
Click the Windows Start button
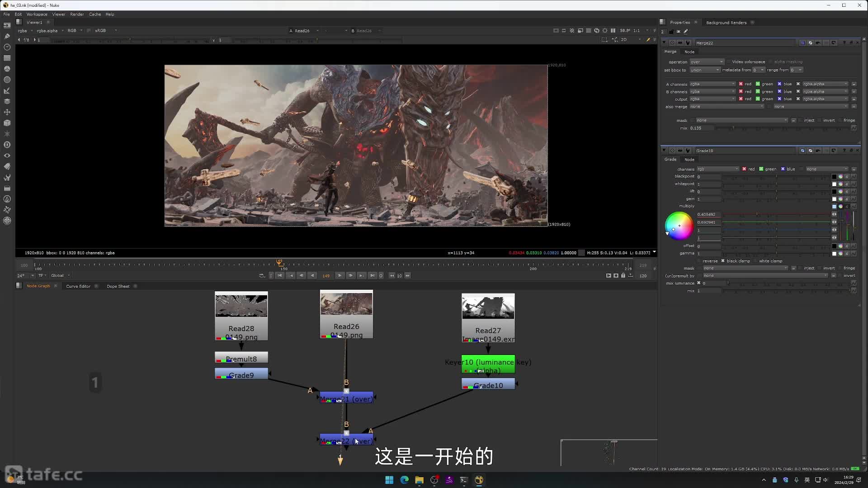coord(389,480)
